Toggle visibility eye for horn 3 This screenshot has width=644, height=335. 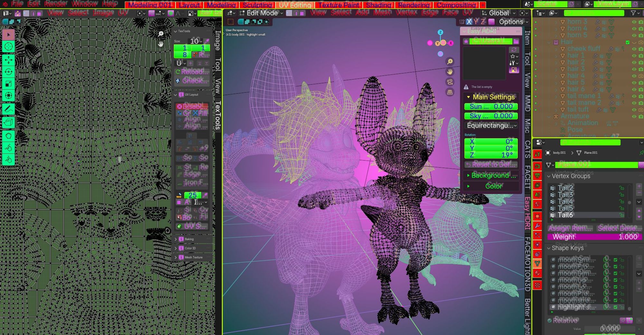(634, 22)
